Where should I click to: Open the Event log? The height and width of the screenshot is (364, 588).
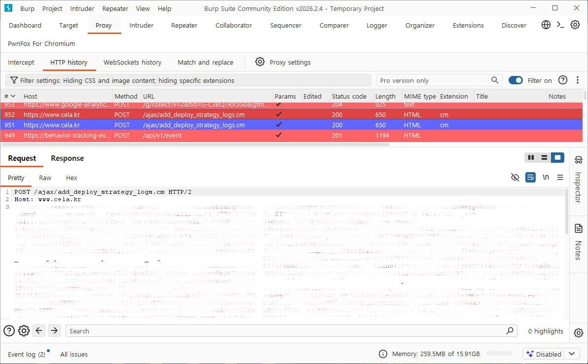[26, 354]
